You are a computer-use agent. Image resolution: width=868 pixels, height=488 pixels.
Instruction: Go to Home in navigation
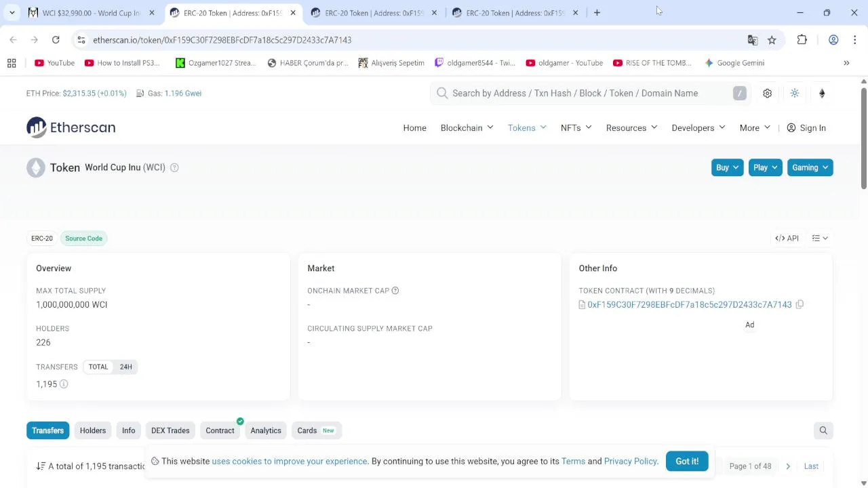click(x=414, y=128)
